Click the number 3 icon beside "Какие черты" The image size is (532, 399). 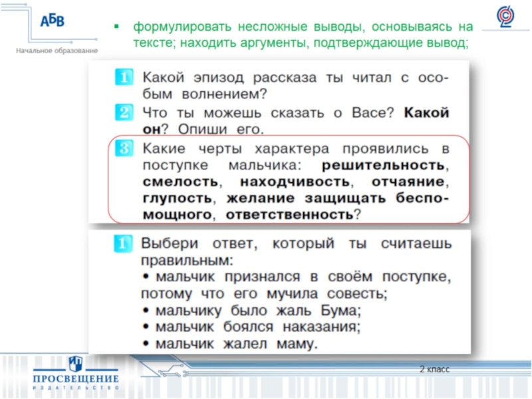tap(124, 148)
